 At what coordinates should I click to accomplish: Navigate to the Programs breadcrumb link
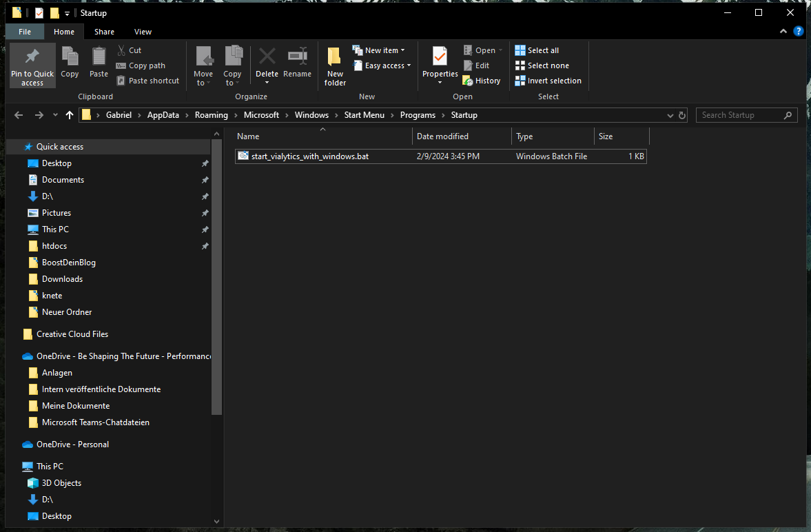pos(418,114)
